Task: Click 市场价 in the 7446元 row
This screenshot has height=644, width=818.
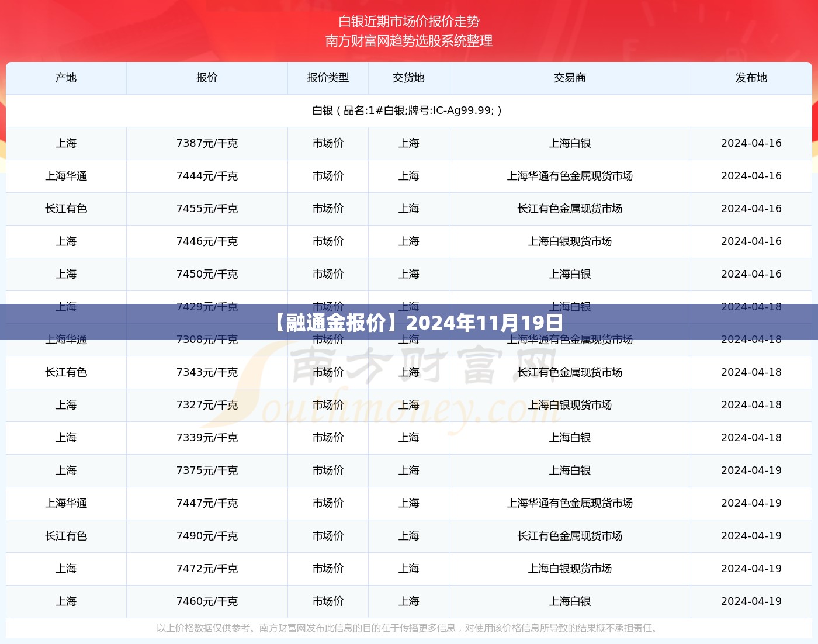Action: 328,241
